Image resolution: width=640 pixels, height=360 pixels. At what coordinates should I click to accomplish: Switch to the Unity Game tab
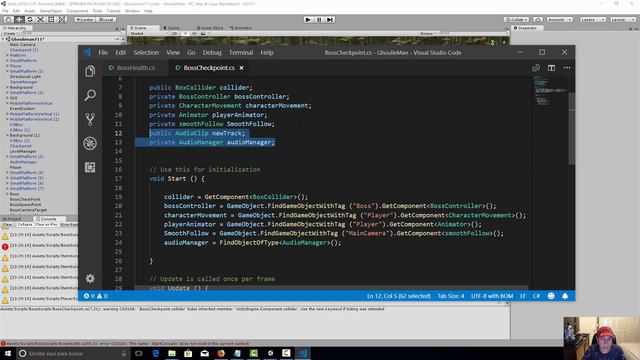pyautogui.click(x=172, y=28)
